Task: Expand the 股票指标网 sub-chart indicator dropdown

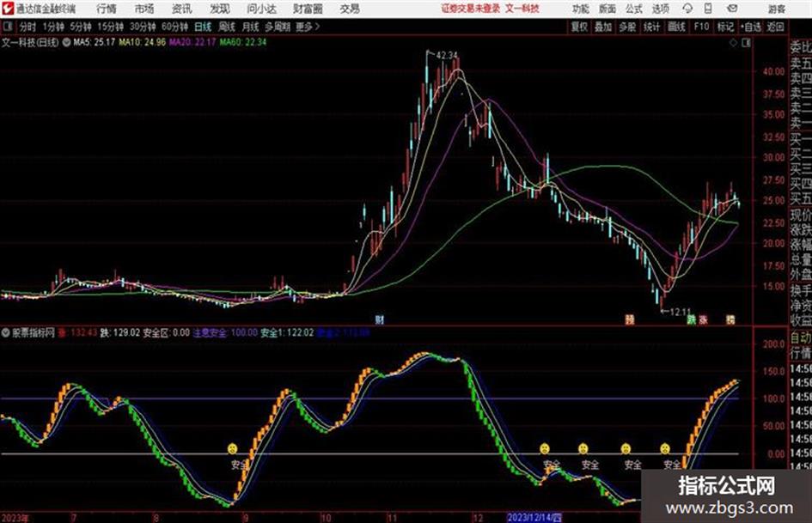Action: 6,332
